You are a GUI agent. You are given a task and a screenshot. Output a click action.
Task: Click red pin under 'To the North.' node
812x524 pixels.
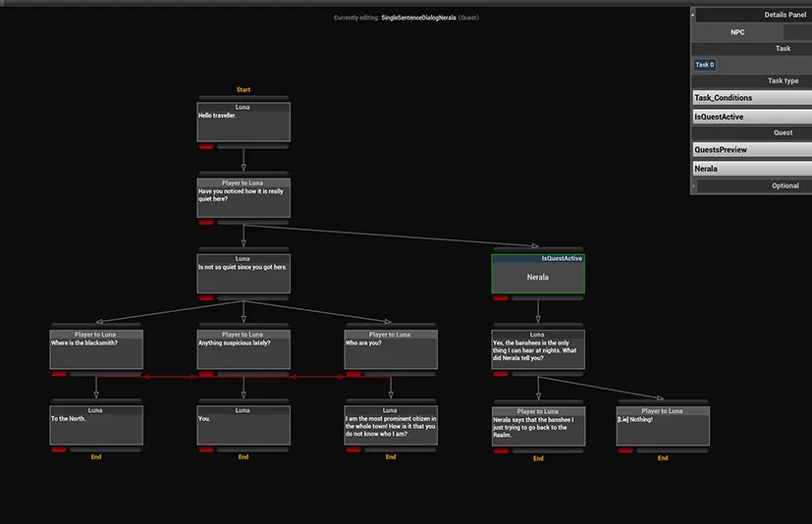coord(59,449)
